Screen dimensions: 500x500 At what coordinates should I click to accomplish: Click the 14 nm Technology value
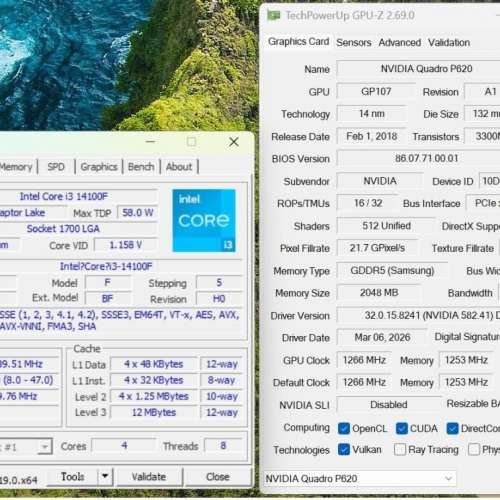(371, 114)
